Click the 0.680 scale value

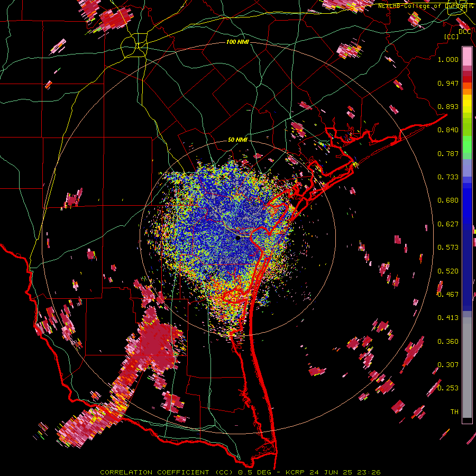pos(448,200)
